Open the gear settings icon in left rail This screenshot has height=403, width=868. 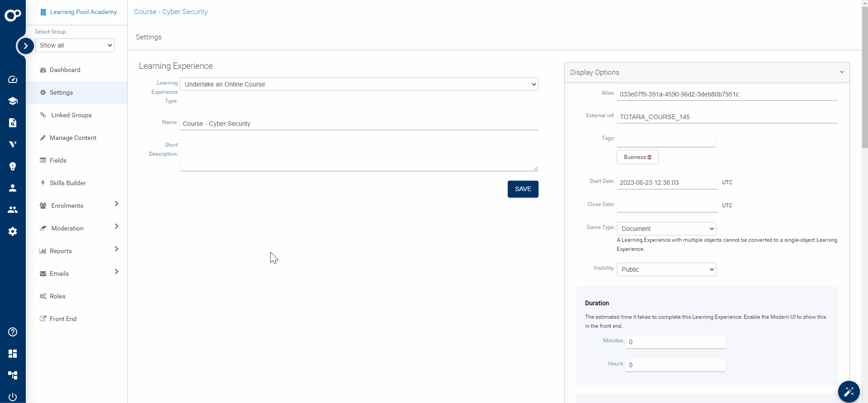click(13, 231)
